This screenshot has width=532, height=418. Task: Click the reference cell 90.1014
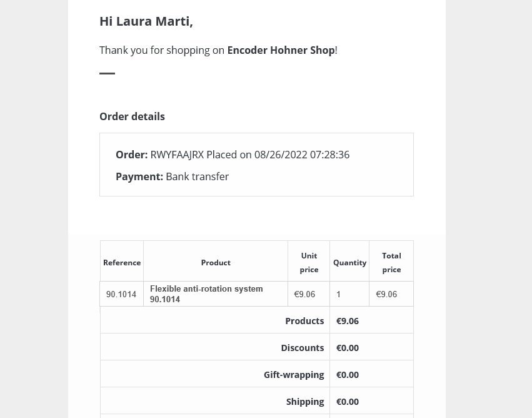click(x=121, y=294)
